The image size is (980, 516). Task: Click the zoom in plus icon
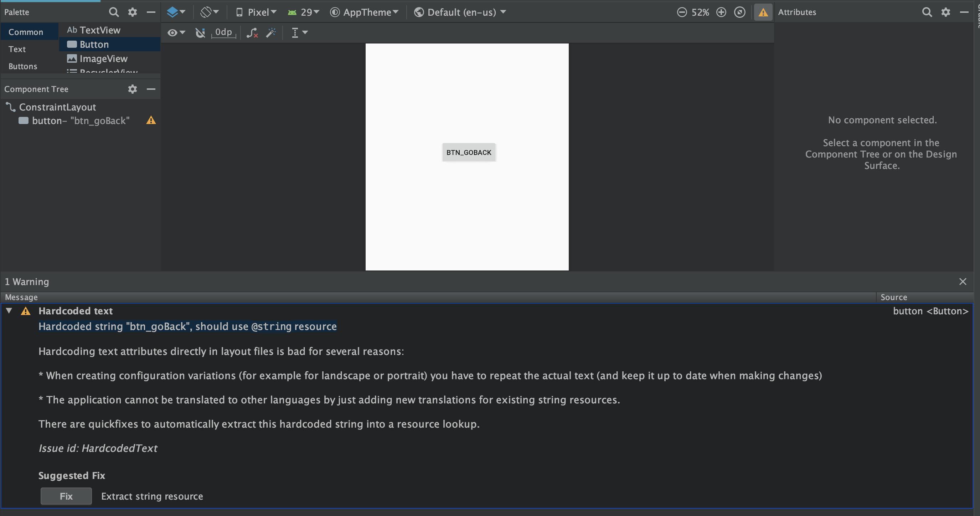tap(721, 12)
